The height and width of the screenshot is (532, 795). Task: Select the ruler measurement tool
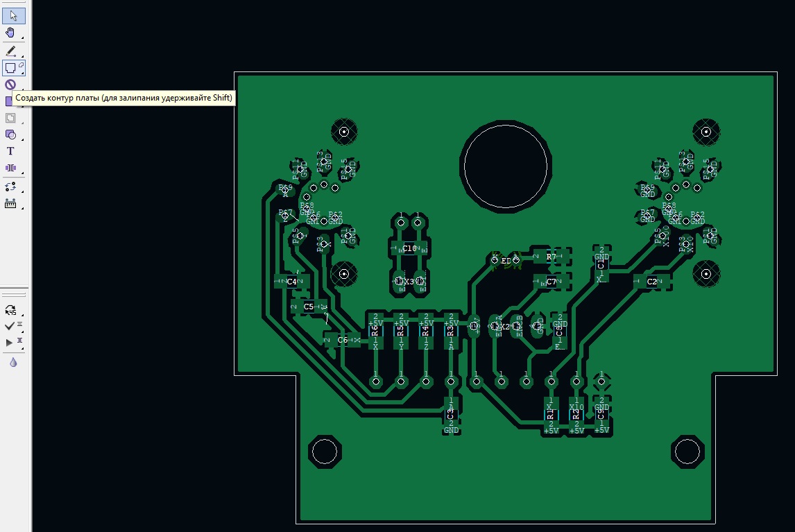coord(10,203)
